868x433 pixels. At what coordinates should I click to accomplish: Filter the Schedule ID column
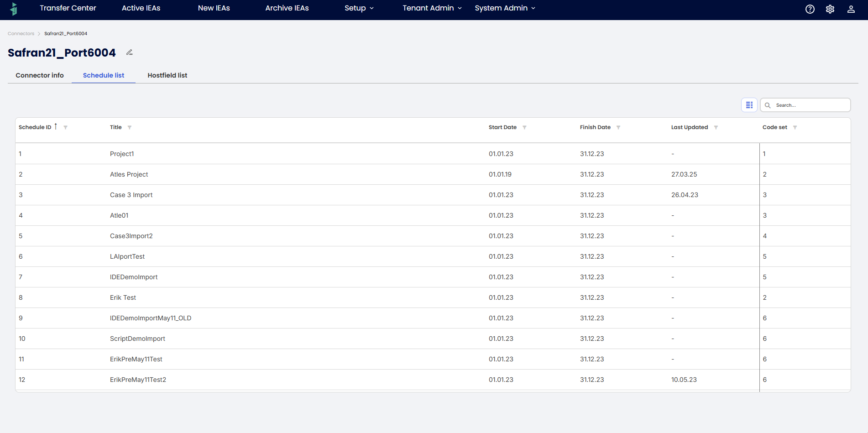click(x=65, y=127)
